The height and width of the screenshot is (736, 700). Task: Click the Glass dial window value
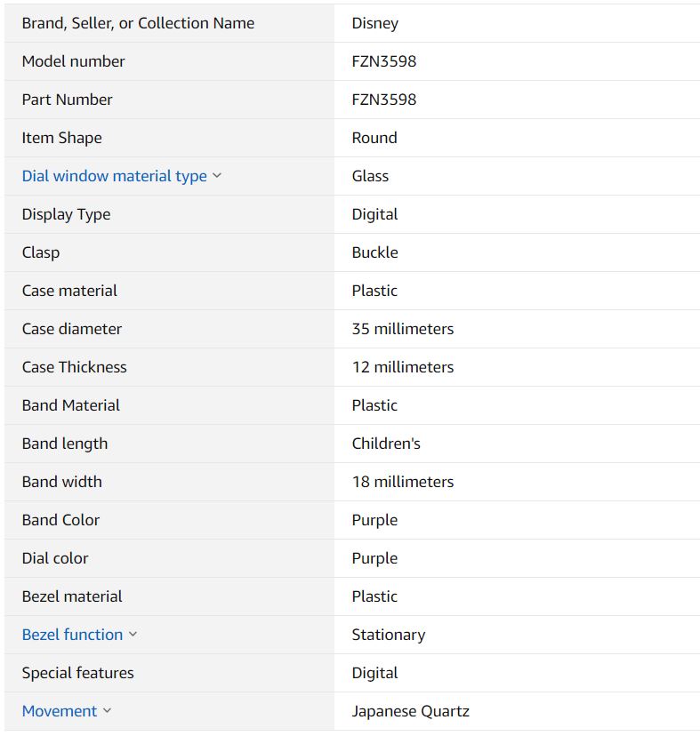(370, 176)
